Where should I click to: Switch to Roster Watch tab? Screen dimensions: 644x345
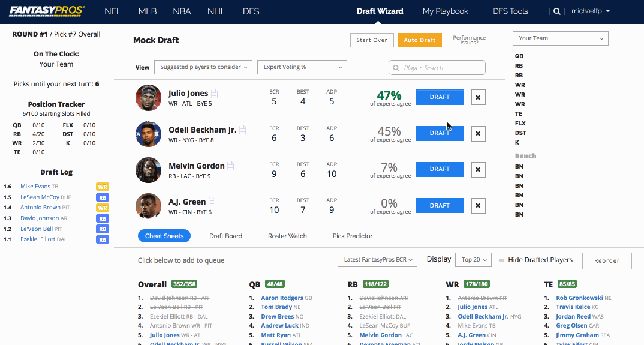(287, 236)
